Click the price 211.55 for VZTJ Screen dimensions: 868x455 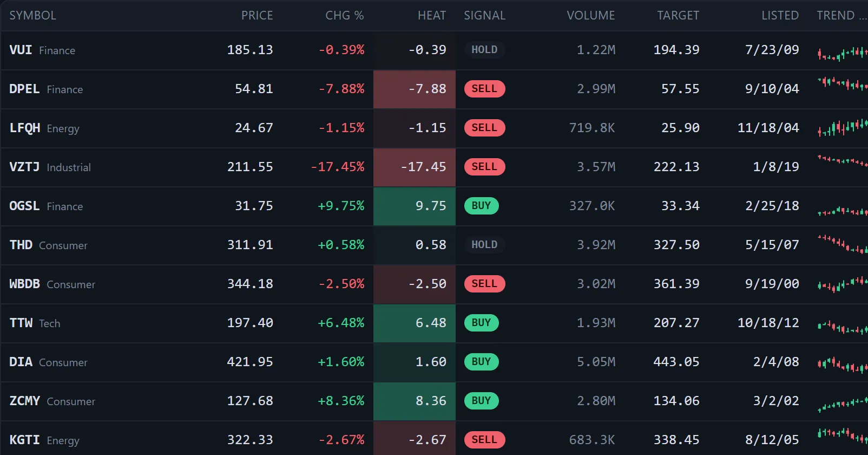[x=250, y=167]
